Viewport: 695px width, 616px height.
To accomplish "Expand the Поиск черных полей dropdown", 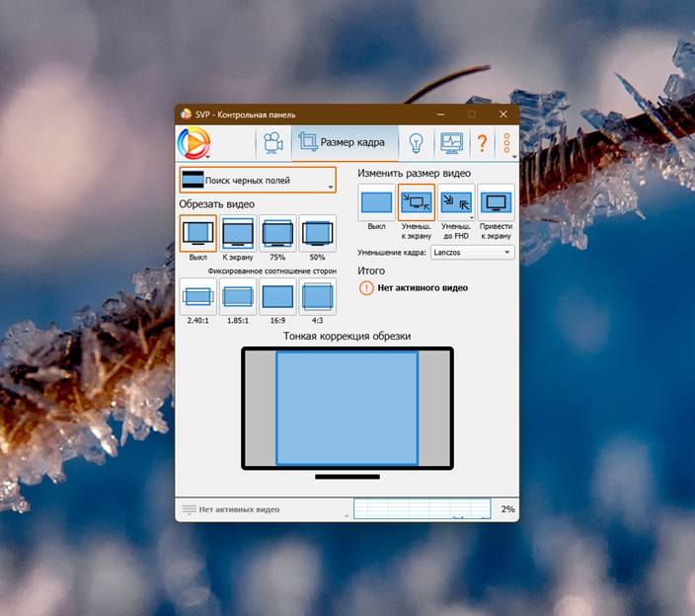I will pyautogui.click(x=257, y=180).
